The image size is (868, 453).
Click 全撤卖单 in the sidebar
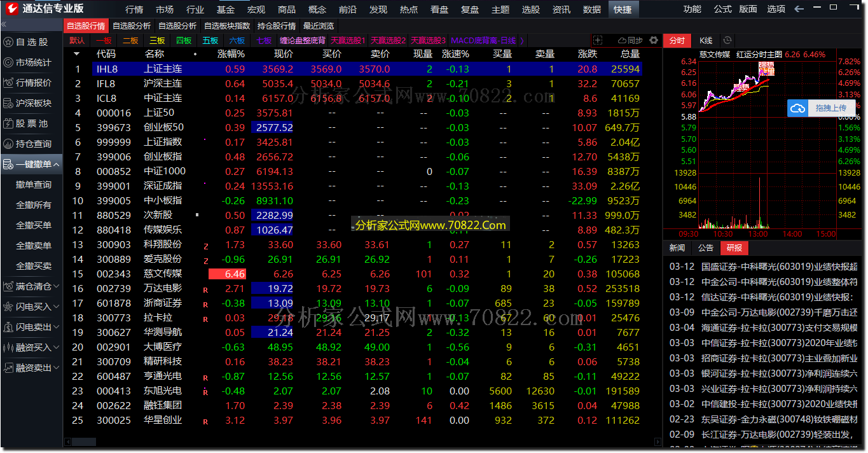[x=34, y=246]
